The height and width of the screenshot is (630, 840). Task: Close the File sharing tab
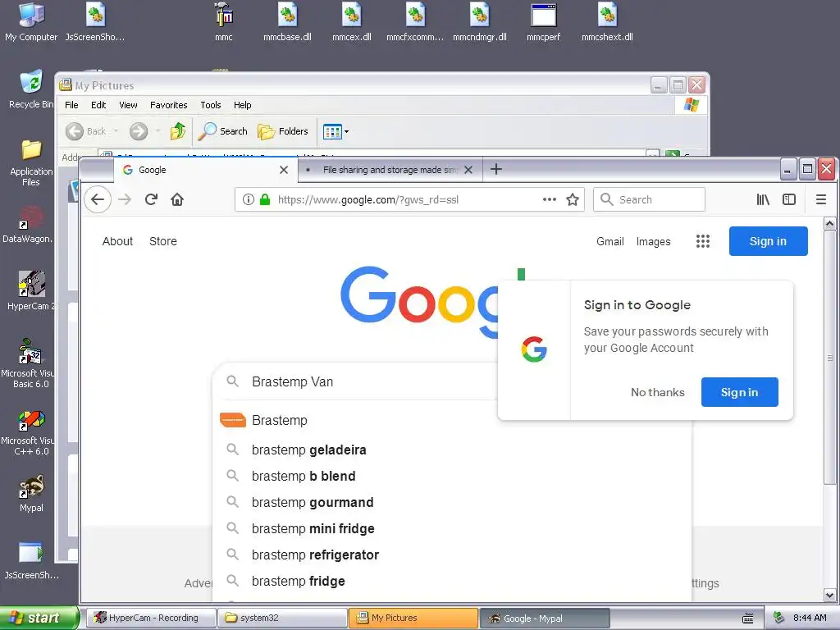pos(468,170)
